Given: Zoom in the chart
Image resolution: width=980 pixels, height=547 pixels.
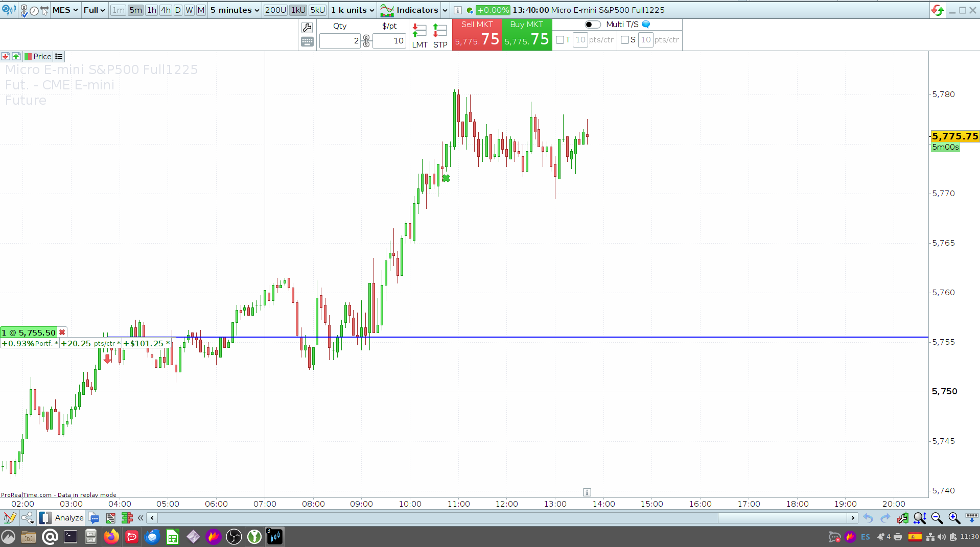Looking at the screenshot, I should point(954,518).
